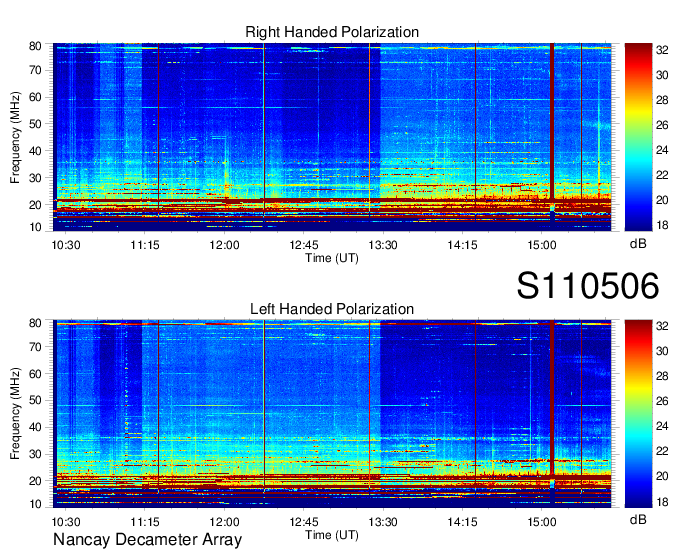The height and width of the screenshot is (552, 680).
Task: Click the 12:00 time tick on Right Handed plot
Action: click(x=225, y=245)
